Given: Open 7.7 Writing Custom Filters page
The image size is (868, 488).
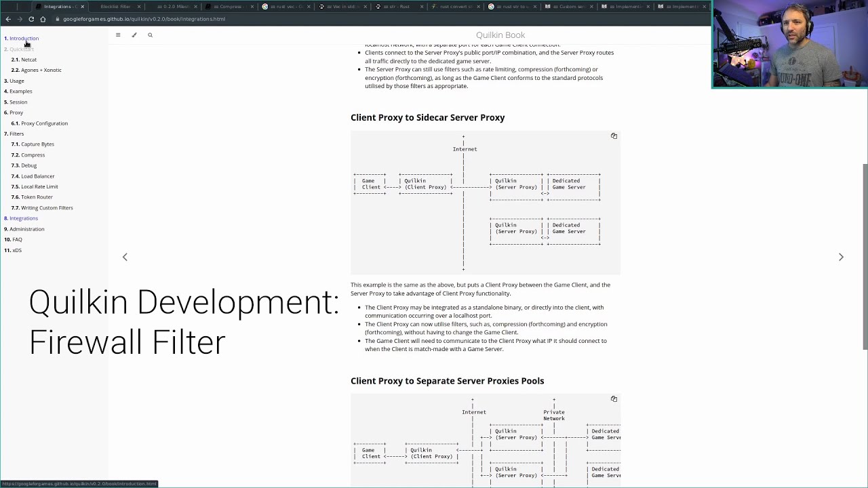Looking at the screenshot, I should point(42,208).
